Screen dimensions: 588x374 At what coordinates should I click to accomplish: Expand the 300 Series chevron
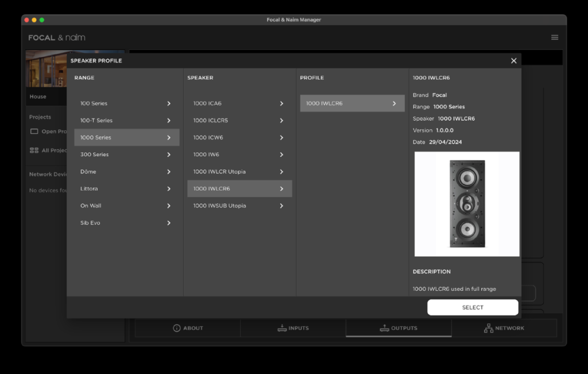[x=169, y=155]
